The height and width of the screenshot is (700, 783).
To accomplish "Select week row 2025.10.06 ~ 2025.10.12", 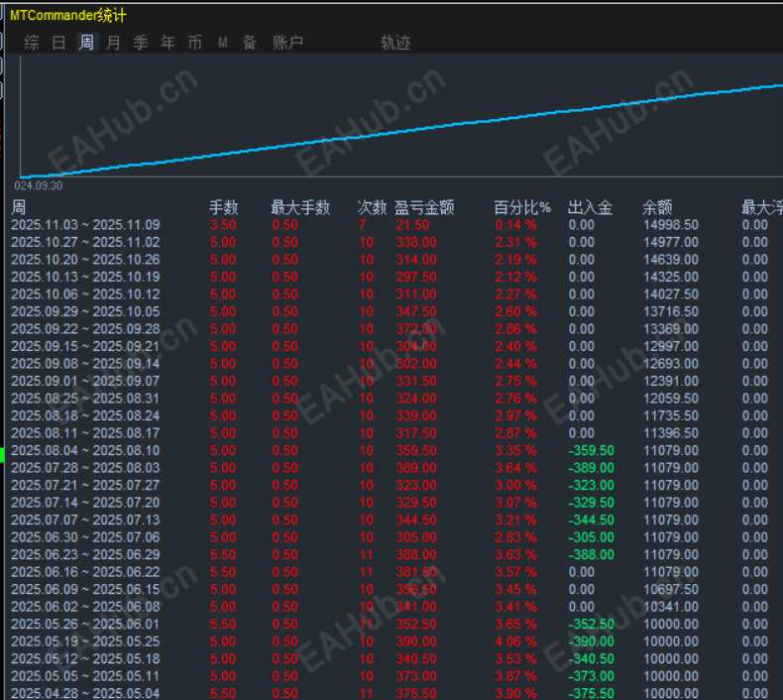I will tap(394, 294).
